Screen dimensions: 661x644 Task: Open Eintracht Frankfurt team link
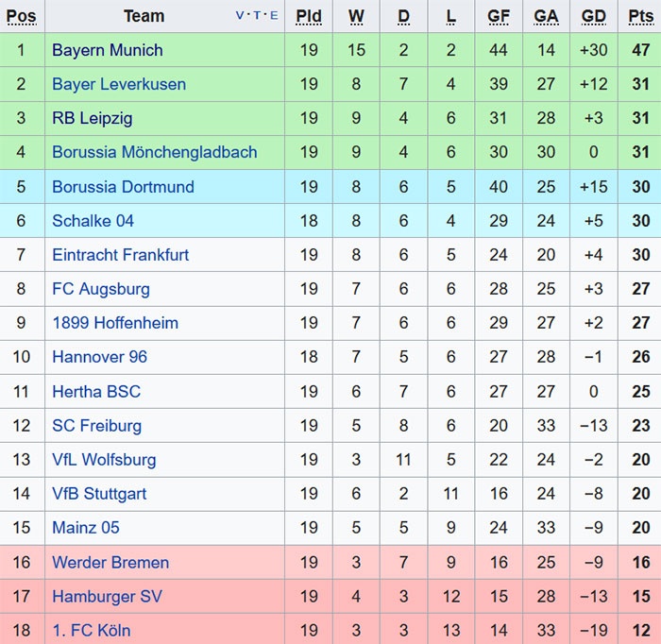pos(120,255)
